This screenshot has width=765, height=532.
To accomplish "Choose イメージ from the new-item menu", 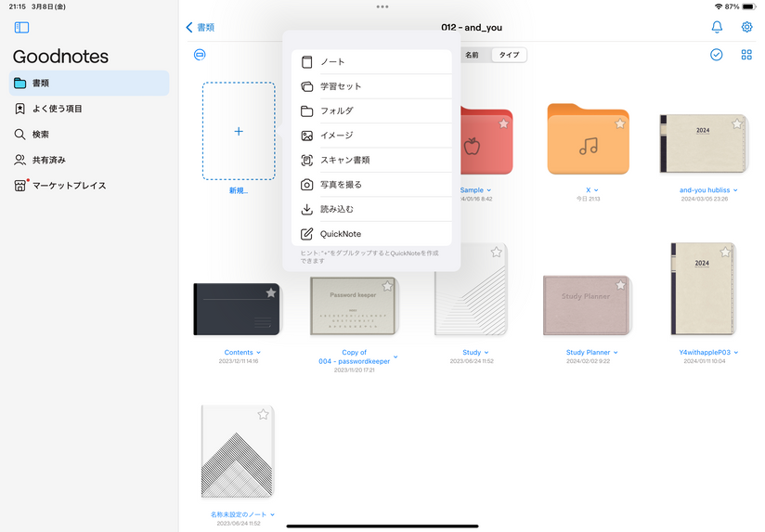I will pyautogui.click(x=371, y=136).
